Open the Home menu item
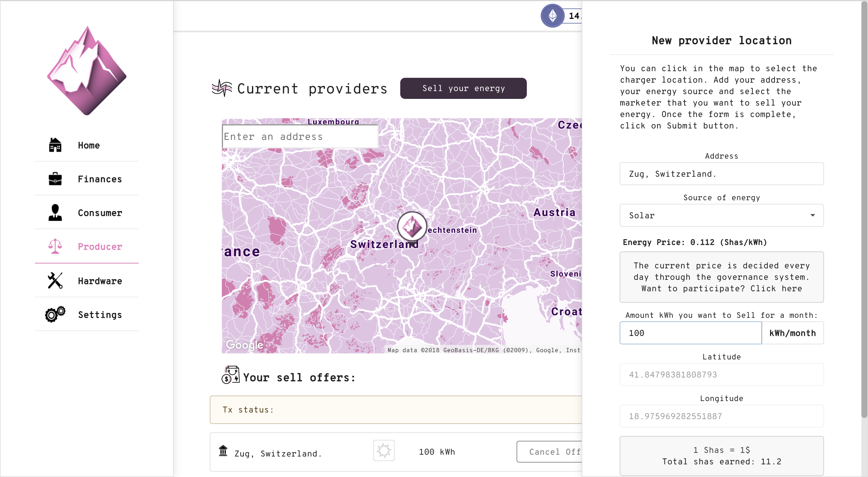This screenshot has height=477, width=868. pyautogui.click(x=87, y=145)
